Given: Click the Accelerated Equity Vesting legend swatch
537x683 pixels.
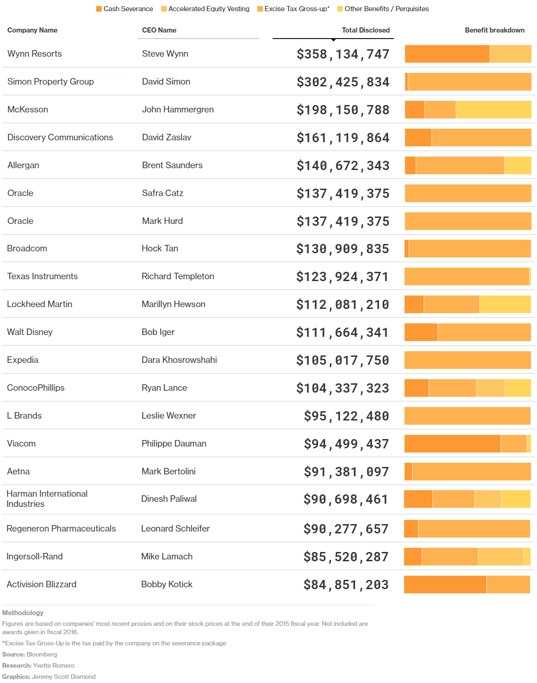Looking at the screenshot, I should click(x=164, y=9).
